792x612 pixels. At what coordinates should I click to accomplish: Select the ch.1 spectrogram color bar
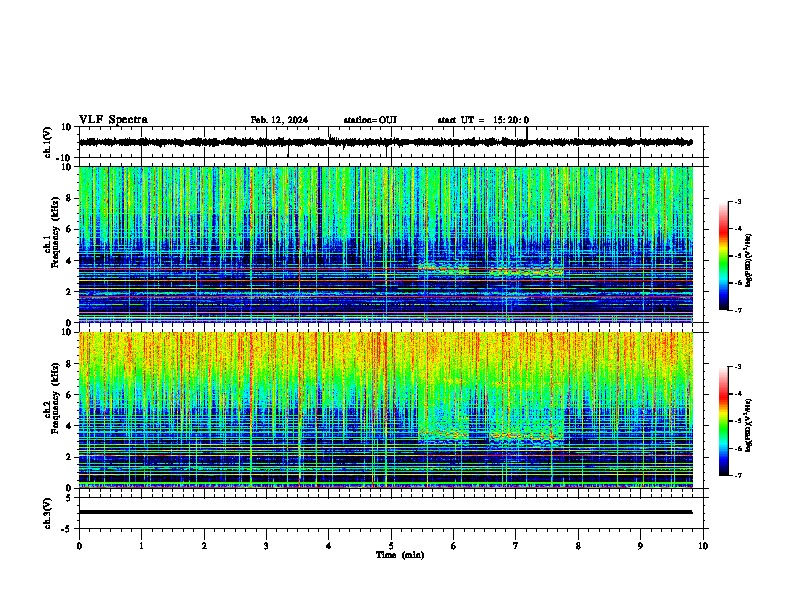(724, 256)
